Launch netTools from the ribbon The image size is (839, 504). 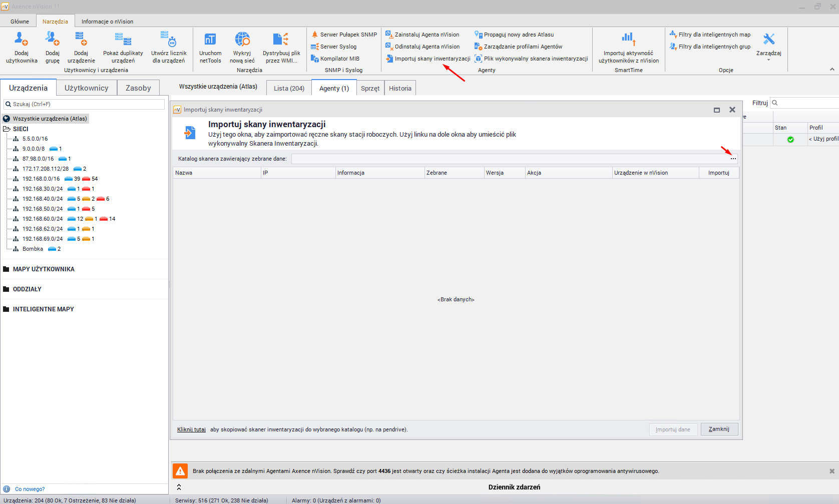tap(210, 40)
